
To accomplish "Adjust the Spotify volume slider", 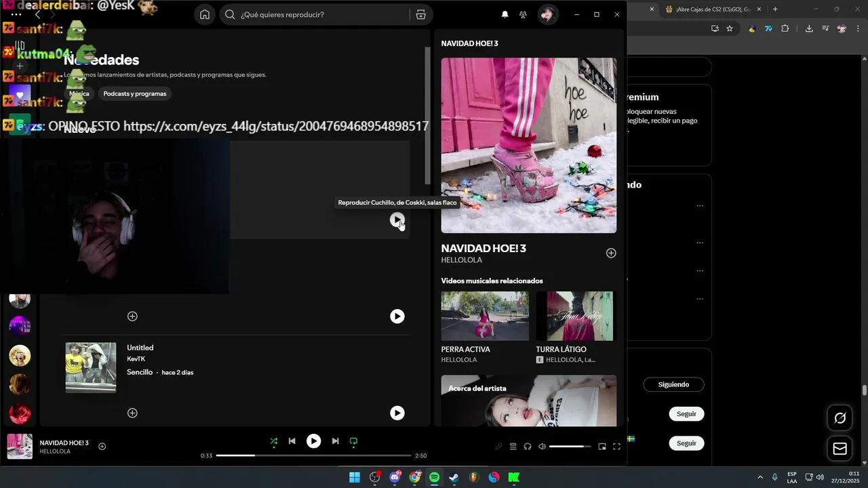I will (570, 447).
